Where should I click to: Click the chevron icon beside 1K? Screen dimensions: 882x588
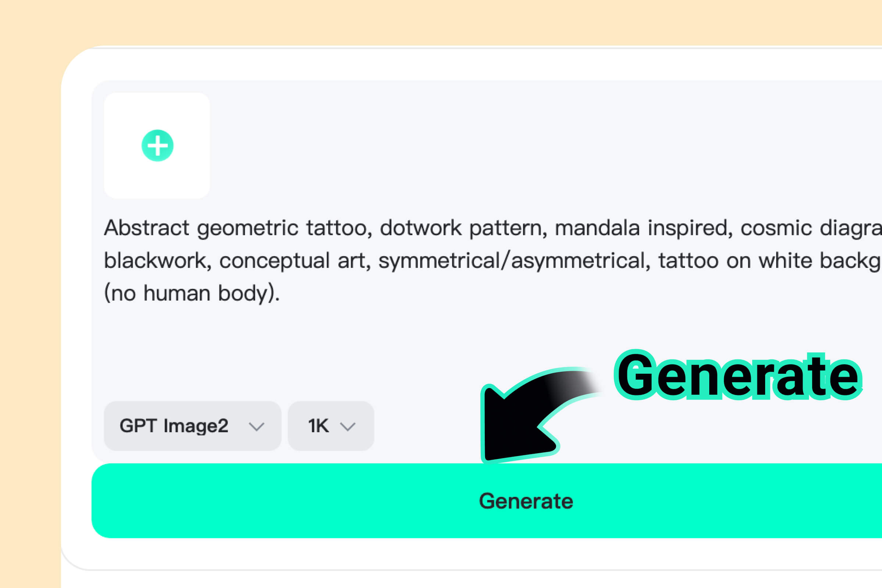pyautogui.click(x=347, y=426)
